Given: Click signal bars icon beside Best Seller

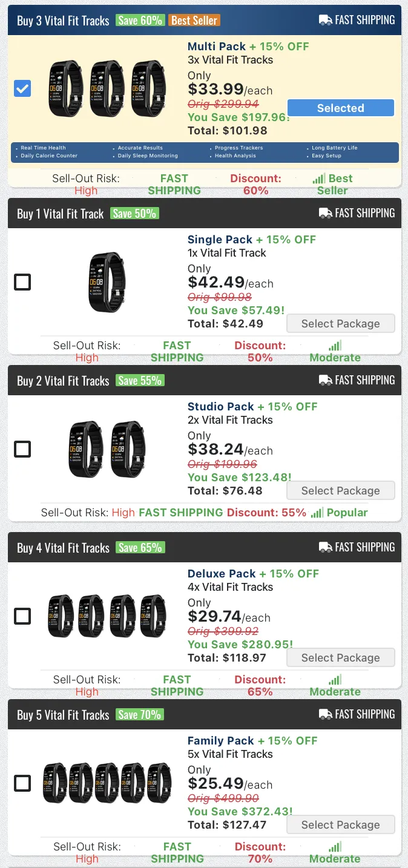Looking at the screenshot, I should point(318,179).
